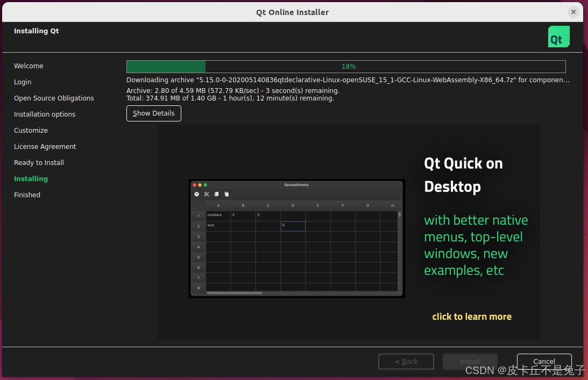Click the copy icon in the Spreadsheets toolbar

[x=216, y=194]
